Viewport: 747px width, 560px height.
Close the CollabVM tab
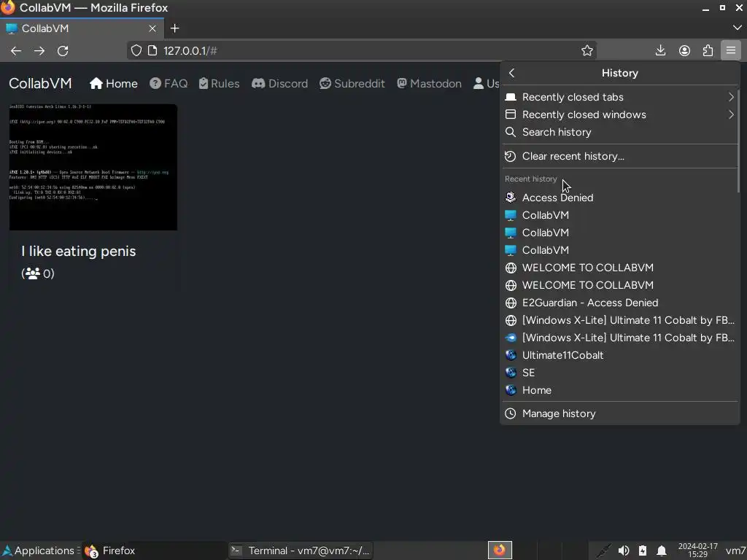(152, 28)
